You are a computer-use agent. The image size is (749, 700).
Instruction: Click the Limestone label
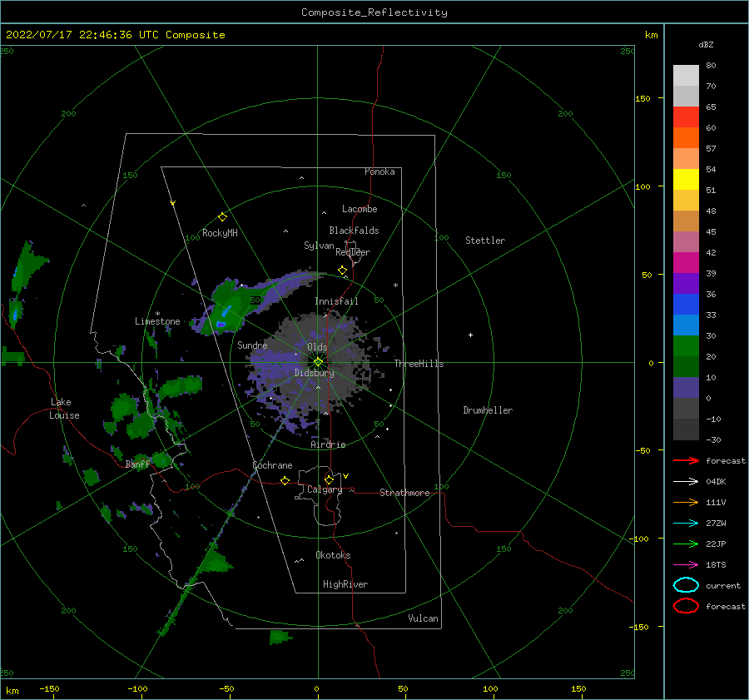[x=157, y=321]
